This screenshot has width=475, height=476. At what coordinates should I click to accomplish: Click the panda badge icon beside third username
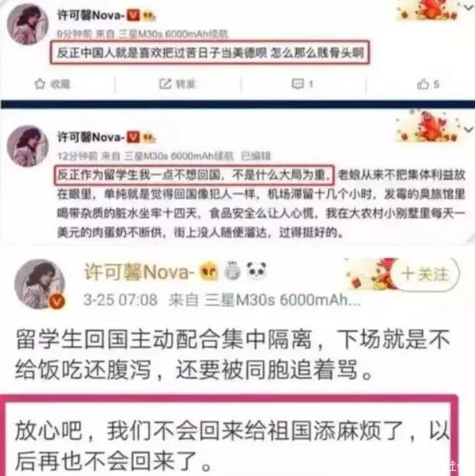click(x=256, y=270)
